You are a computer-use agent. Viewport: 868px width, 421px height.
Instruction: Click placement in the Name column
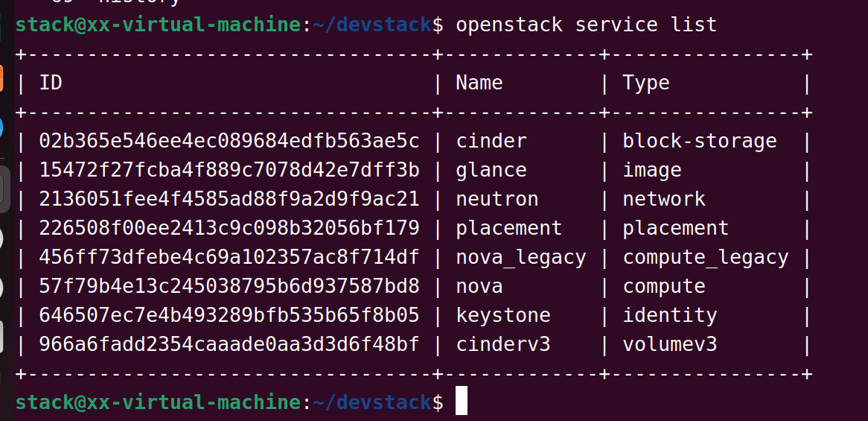click(508, 228)
